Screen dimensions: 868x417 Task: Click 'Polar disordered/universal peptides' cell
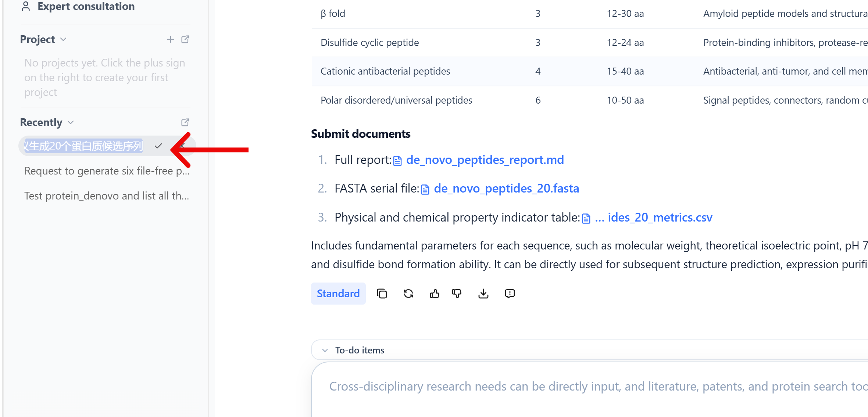[396, 100]
